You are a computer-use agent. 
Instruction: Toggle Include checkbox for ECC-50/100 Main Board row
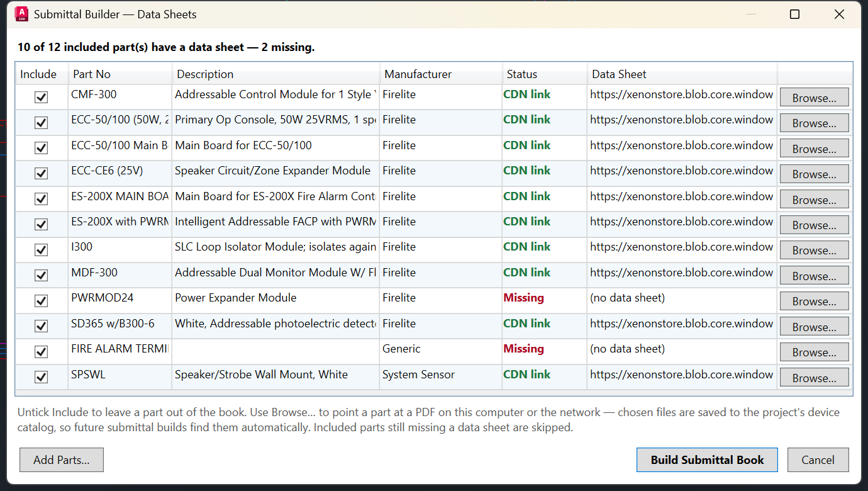41,149
